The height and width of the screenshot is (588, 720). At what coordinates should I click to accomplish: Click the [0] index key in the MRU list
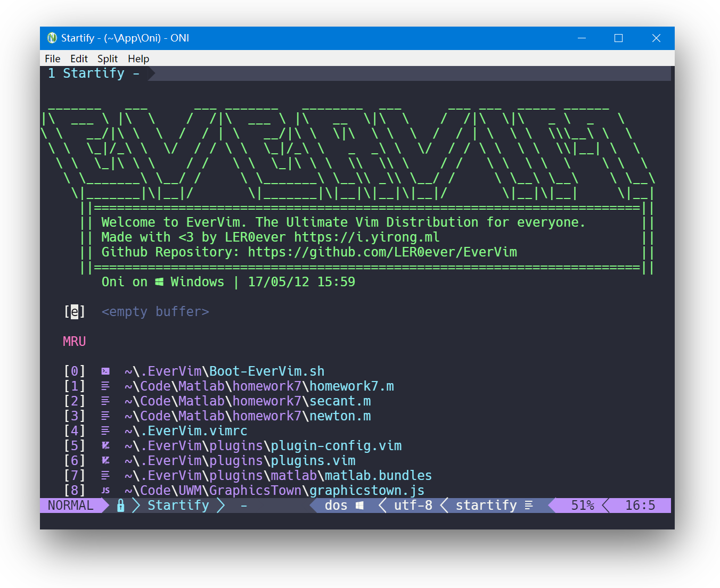point(75,371)
